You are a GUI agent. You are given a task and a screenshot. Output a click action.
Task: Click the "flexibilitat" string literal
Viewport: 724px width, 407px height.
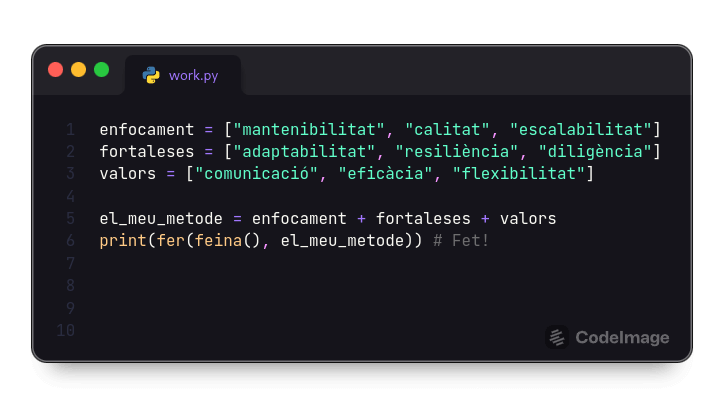click(519, 174)
